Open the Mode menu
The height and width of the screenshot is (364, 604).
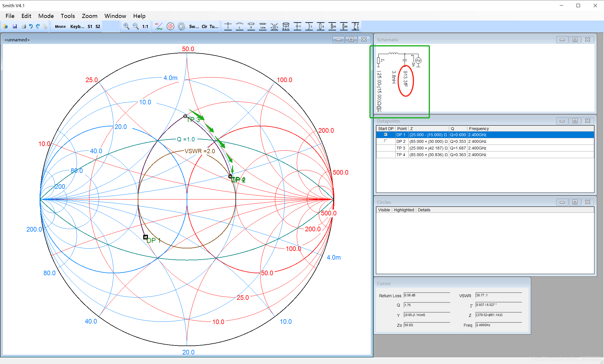pos(46,16)
